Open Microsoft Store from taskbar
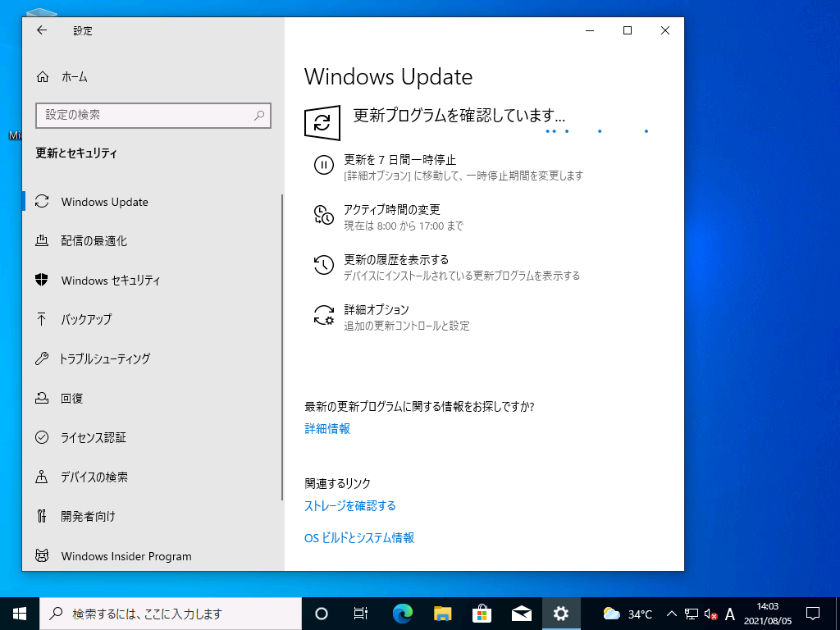The height and width of the screenshot is (630, 840). pyautogui.click(x=482, y=614)
